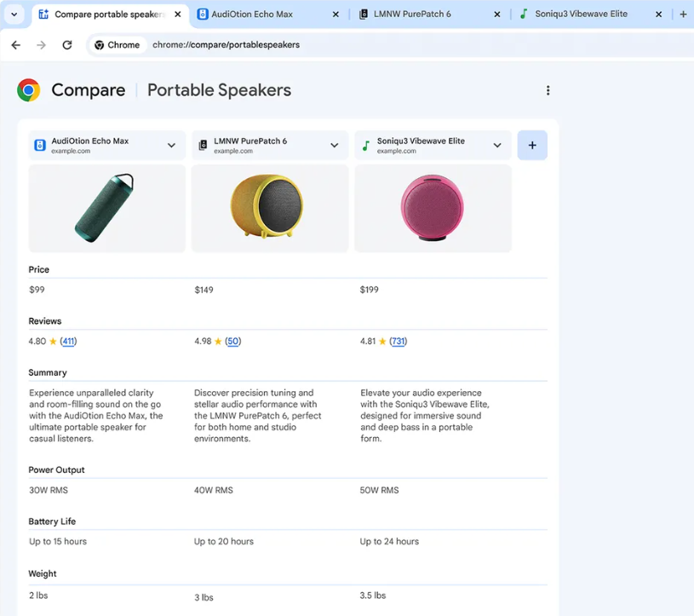Click the yellow LMNW PurePatch speaker image
Screen dimensions: 694x616
(269, 208)
